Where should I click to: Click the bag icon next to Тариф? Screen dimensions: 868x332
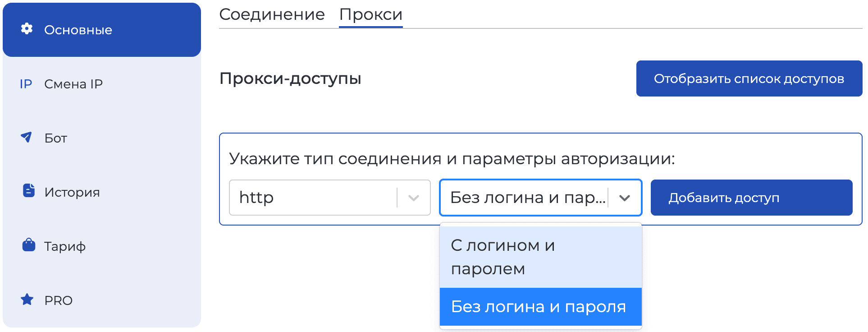click(x=28, y=245)
